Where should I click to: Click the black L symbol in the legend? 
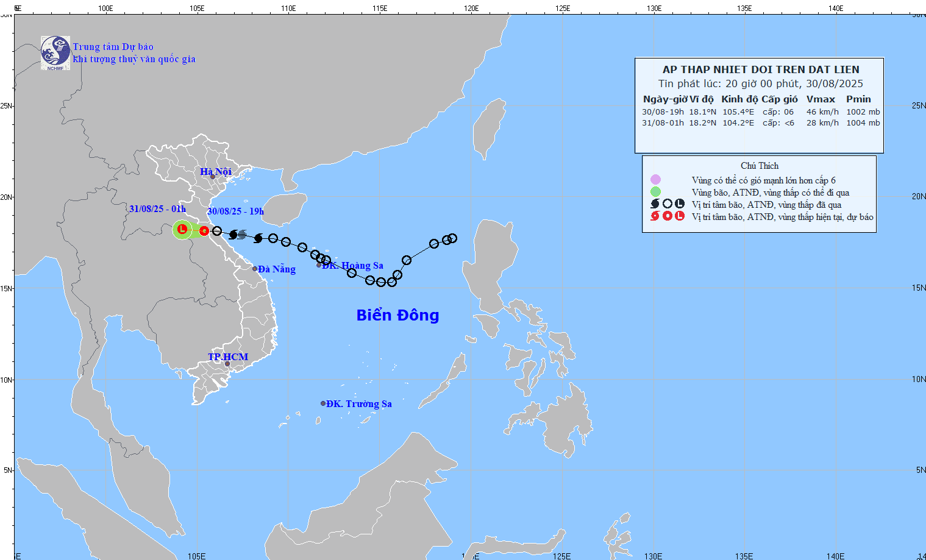pyautogui.click(x=680, y=204)
